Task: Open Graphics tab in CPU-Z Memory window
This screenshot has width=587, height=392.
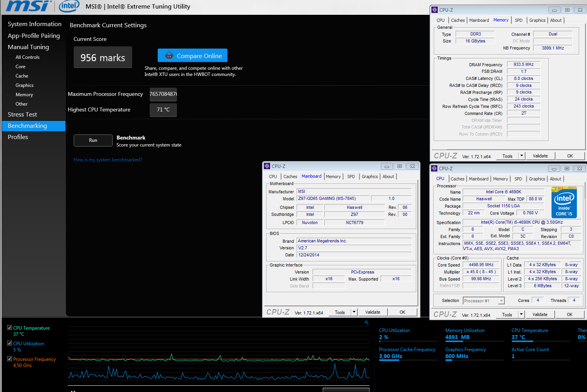Action: [x=537, y=20]
